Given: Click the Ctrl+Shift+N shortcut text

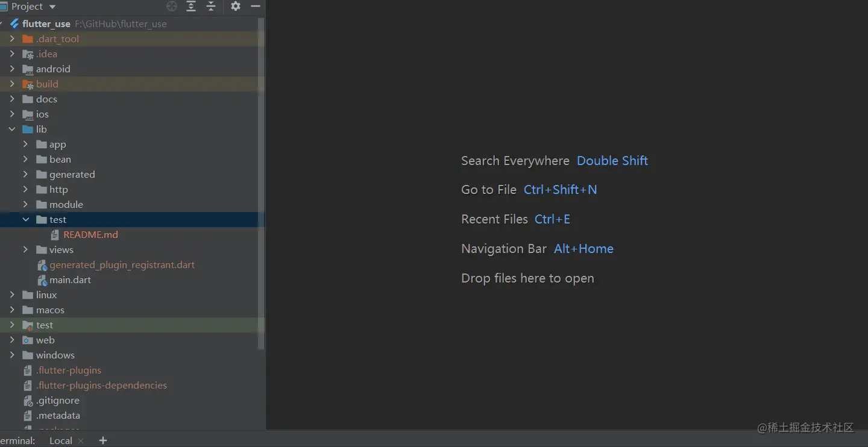Looking at the screenshot, I should (561, 190).
